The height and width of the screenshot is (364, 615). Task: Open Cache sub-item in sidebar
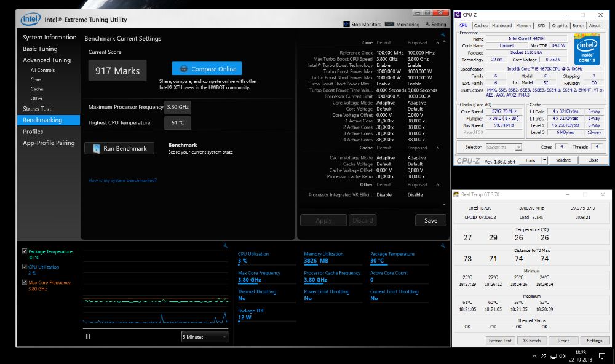pos(36,89)
